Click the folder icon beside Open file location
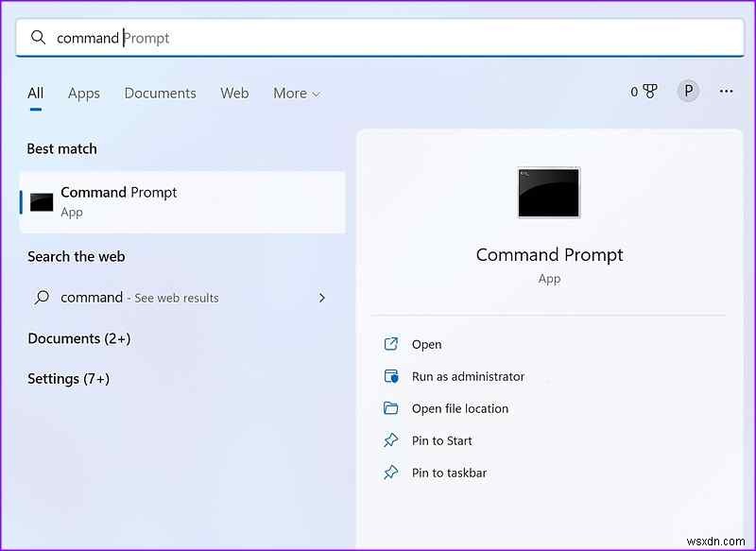Image resolution: width=756 pixels, height=551 pixels. 391,408
